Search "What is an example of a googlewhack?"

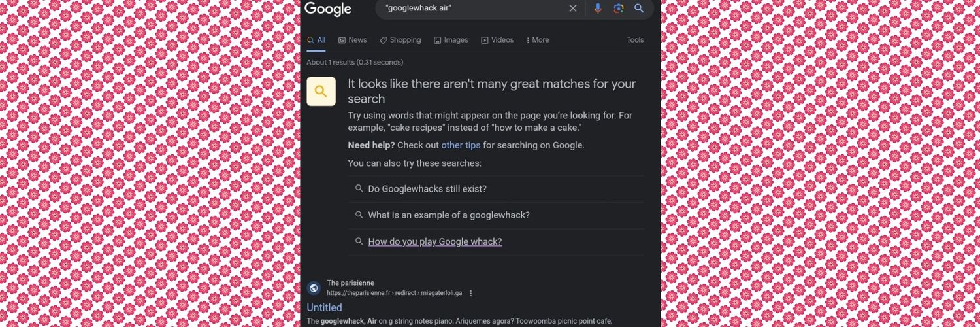click(x=496, y=215)
